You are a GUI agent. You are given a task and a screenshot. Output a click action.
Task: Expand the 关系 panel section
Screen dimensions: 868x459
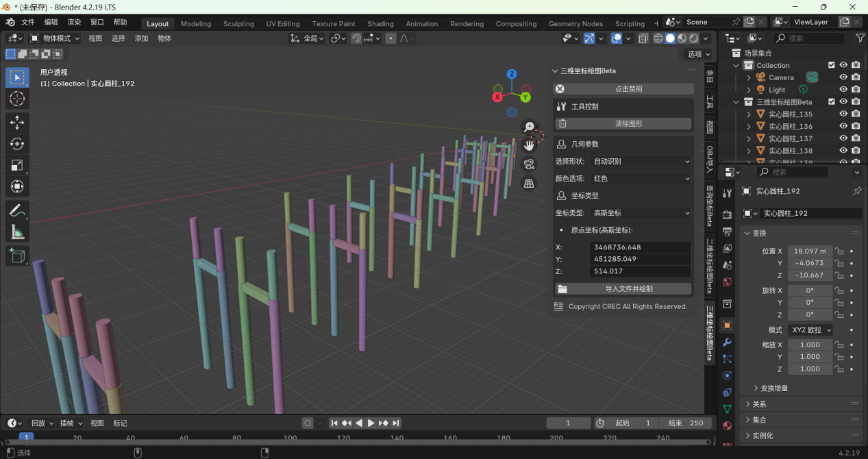coord(759,404)
